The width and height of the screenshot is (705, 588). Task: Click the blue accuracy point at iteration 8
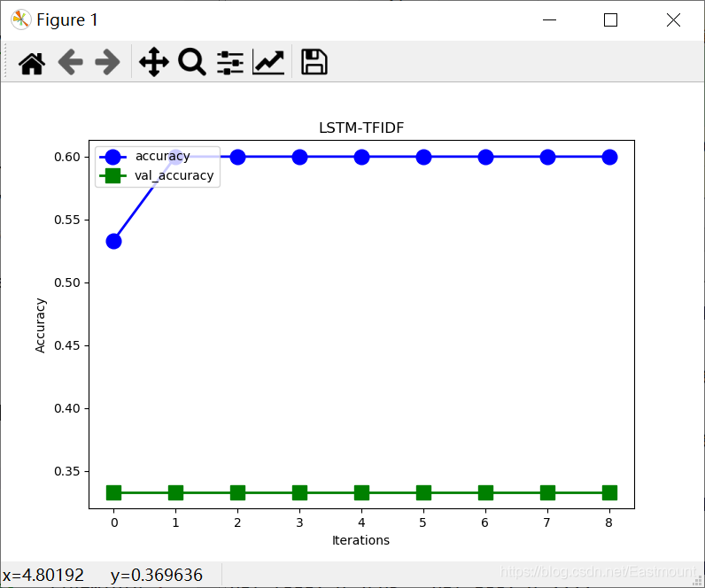tap(609, 157)
